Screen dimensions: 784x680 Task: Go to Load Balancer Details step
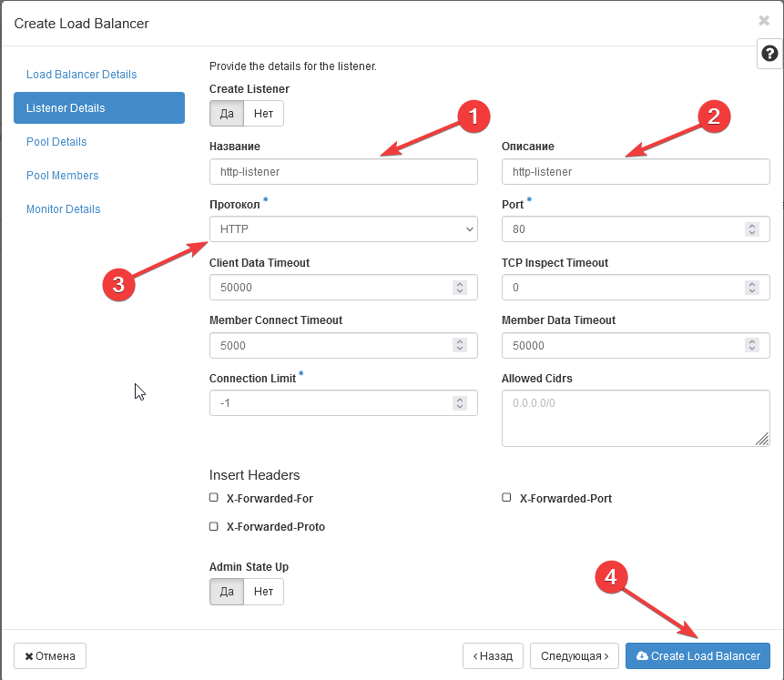tap(81, 75)
